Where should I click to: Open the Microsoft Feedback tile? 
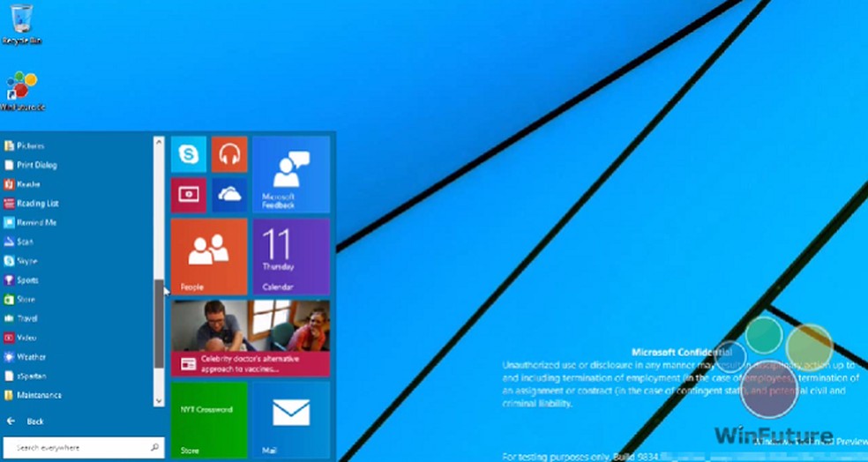tap(291, 175)
